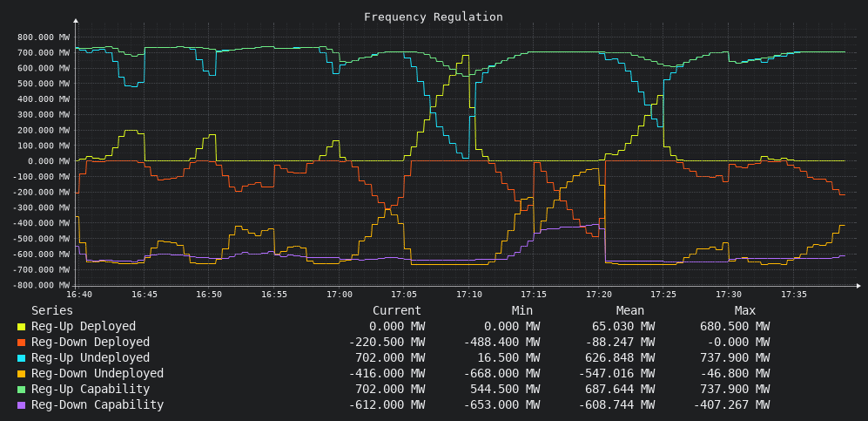Click the amber Reg-Down Undeployed color swatch
868x421 pixels.
tap(22, 374)
